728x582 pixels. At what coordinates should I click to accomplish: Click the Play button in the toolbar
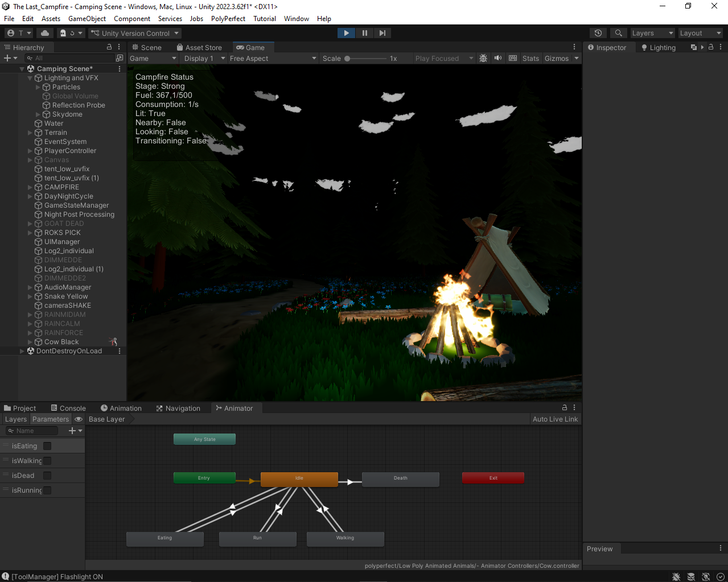pos(346,33)
